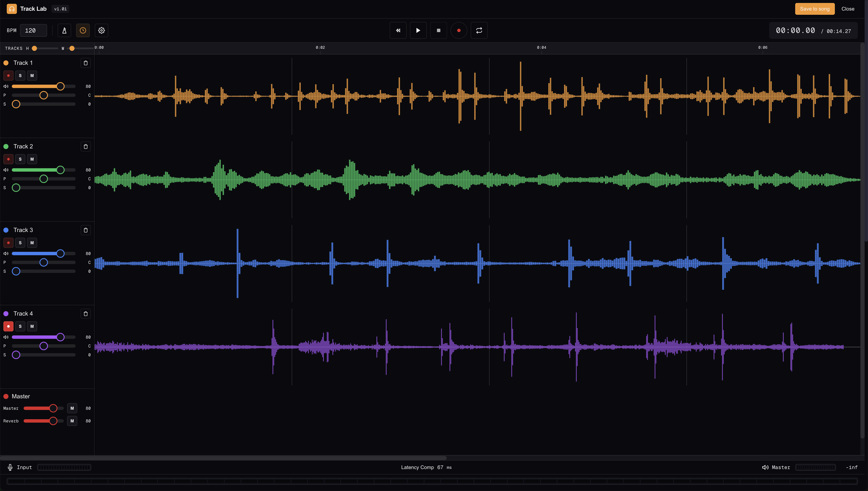868x491 pixels.
Task: Arm Track 1 for recording
Action: click(x=8, y=76)
